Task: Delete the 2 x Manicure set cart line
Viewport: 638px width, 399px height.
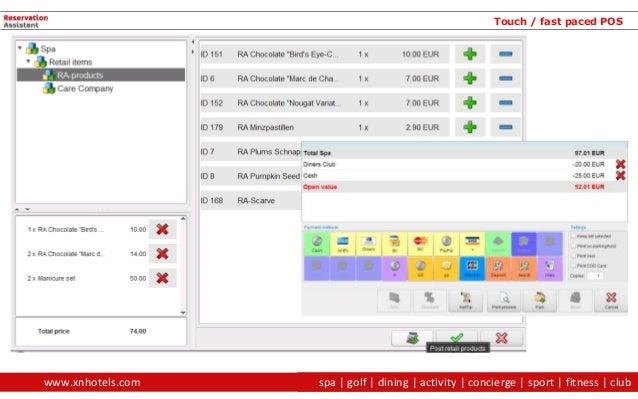Action: pos(162,278)
